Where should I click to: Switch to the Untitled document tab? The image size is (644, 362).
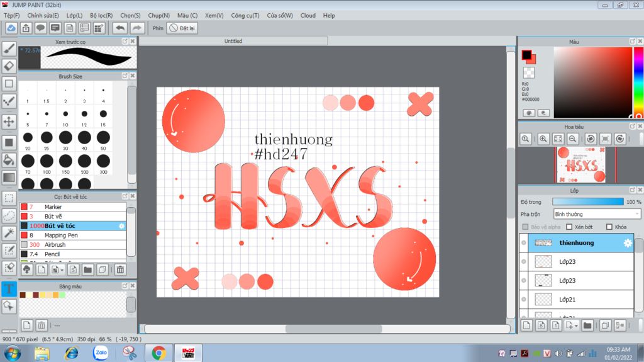tap(233, 41)
